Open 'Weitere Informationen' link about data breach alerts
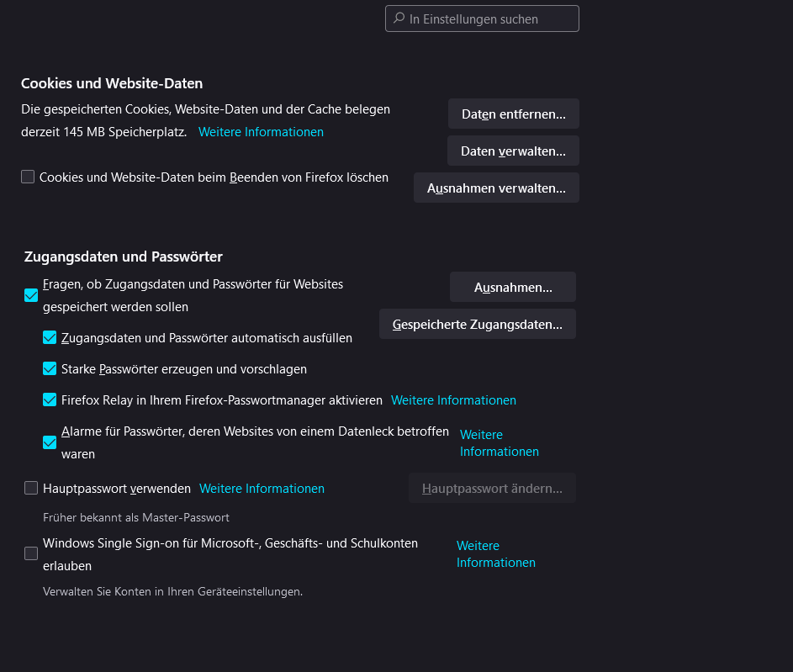This screenshot has height=672, width=793. coord(499,443)
